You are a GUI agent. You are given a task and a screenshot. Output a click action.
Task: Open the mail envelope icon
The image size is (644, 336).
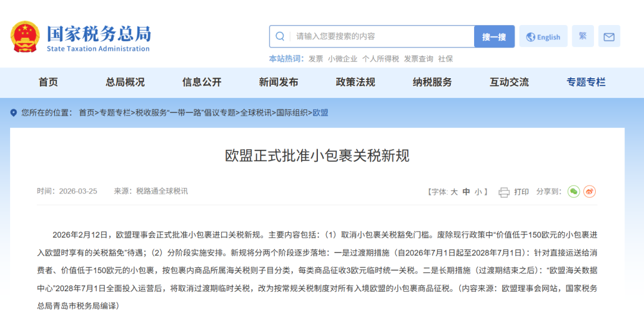(609, 36)
